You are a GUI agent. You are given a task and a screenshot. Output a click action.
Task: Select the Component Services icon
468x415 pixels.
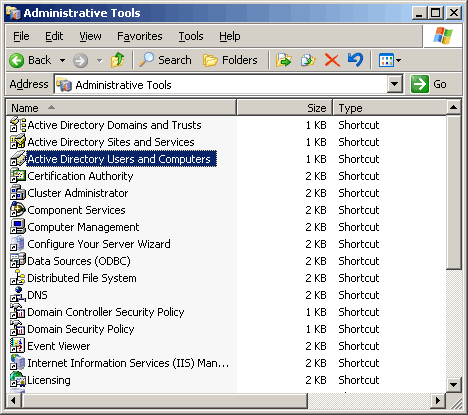coord(18,210)
